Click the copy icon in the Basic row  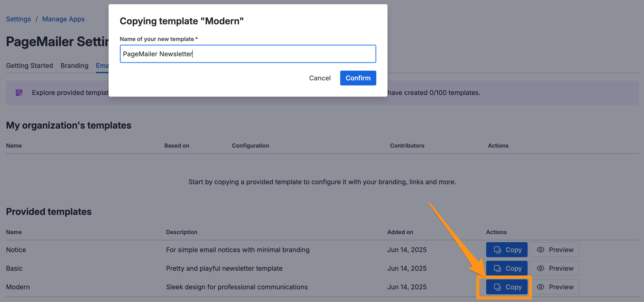pos(497,268)
